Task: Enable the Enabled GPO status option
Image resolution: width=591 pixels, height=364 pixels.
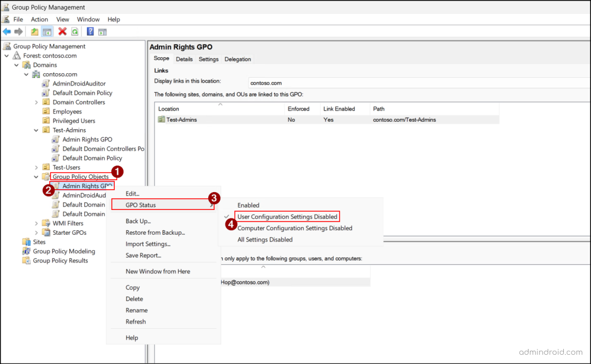Action: click(x=248, y=205)
